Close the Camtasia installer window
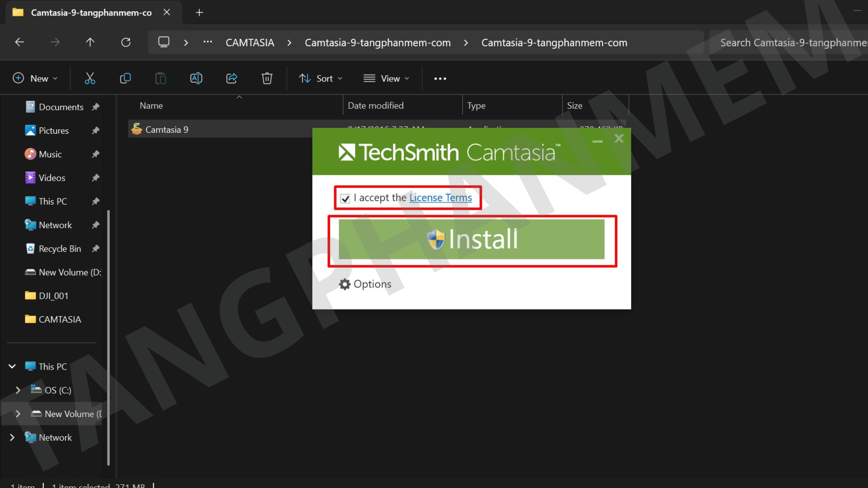The image size is (868, 488). point(619,138)
